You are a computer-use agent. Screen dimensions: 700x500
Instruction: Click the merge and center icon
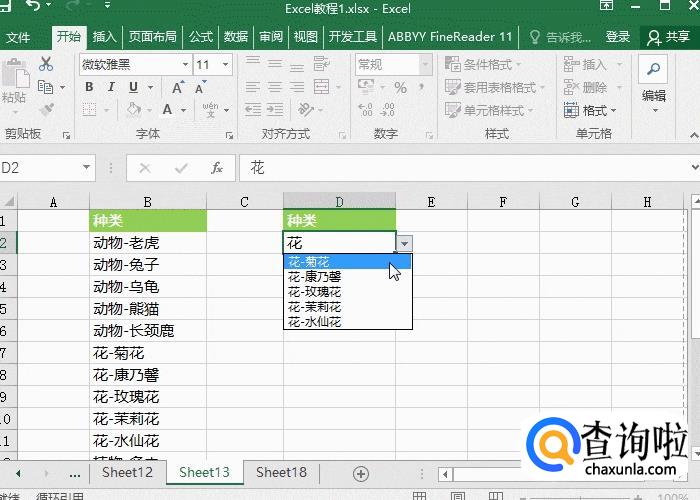pos(321,87)
